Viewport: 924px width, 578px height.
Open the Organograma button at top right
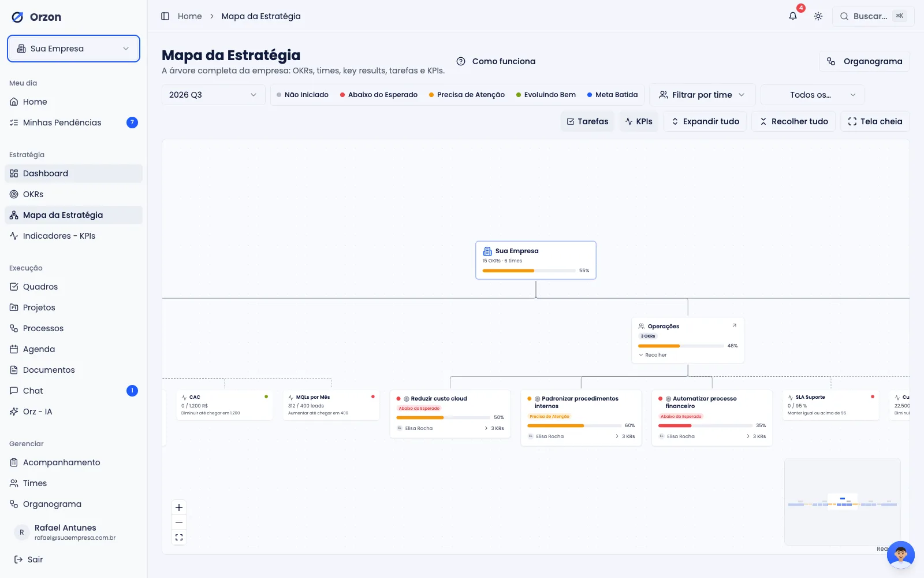(x=865, y=61)
